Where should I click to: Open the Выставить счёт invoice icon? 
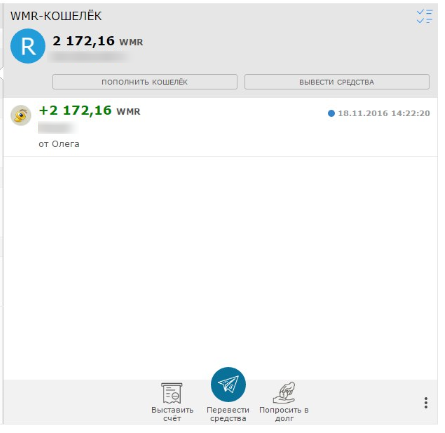pos(172,393)
